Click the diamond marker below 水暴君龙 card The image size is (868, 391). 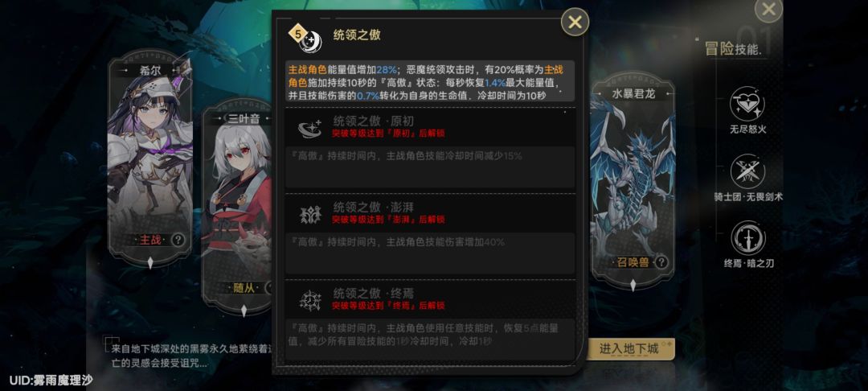click(633, 285)
